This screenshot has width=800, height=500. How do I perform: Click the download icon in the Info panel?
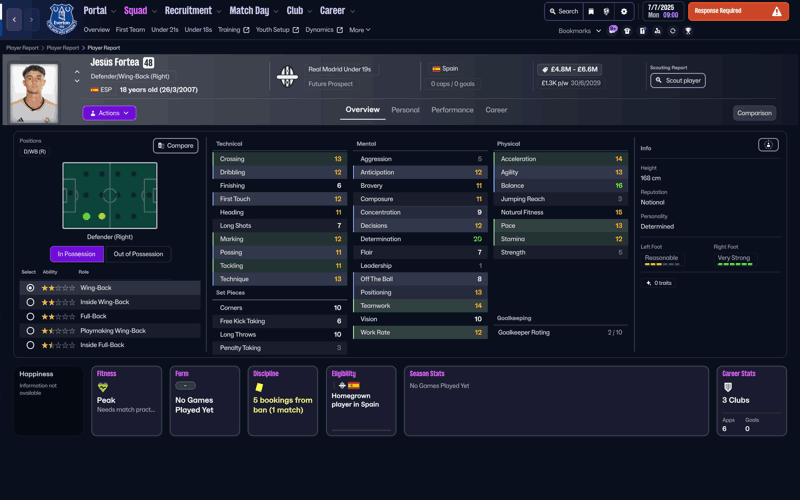[x=768, y=145]
